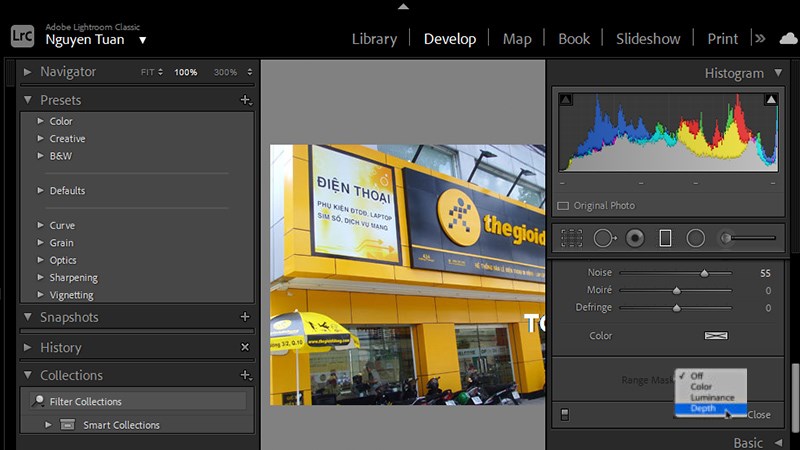Toggle the adjustment panel switch at bottom-left
Screen dimensions: 800x450
565,414
